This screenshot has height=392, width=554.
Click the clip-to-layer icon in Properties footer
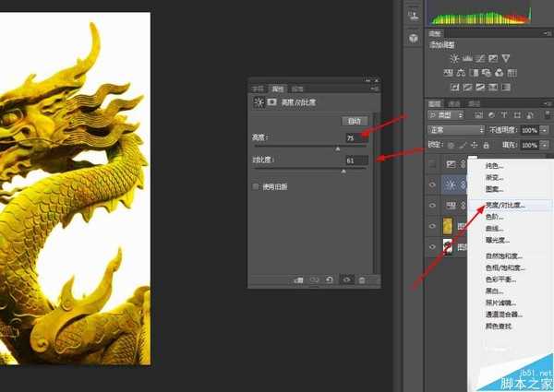pyautogui.click(x=297, y=279)
